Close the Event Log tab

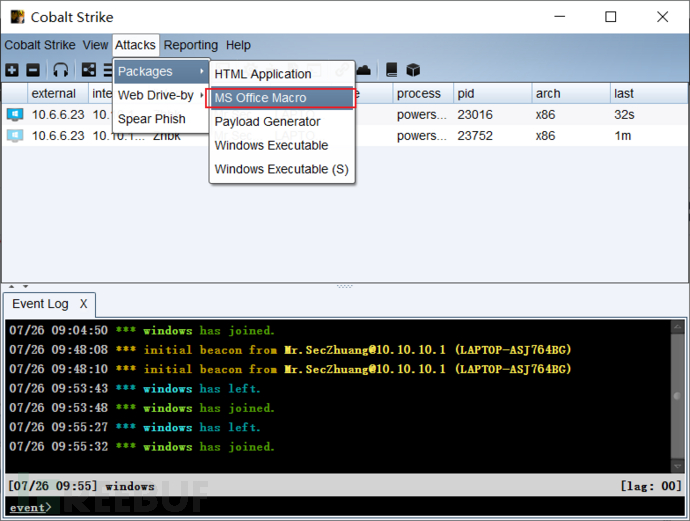(x=84, y=304)
